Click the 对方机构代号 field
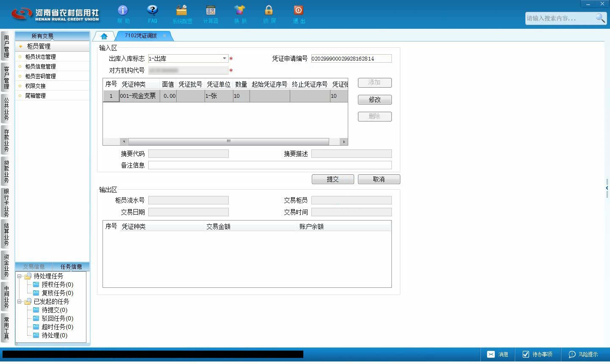The height and width of the screenshot is (364, 610). click(x=188, y=70)
